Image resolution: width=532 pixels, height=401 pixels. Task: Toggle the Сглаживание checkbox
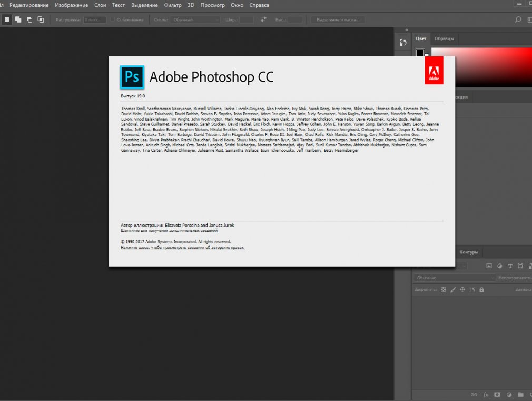point(113,19)
